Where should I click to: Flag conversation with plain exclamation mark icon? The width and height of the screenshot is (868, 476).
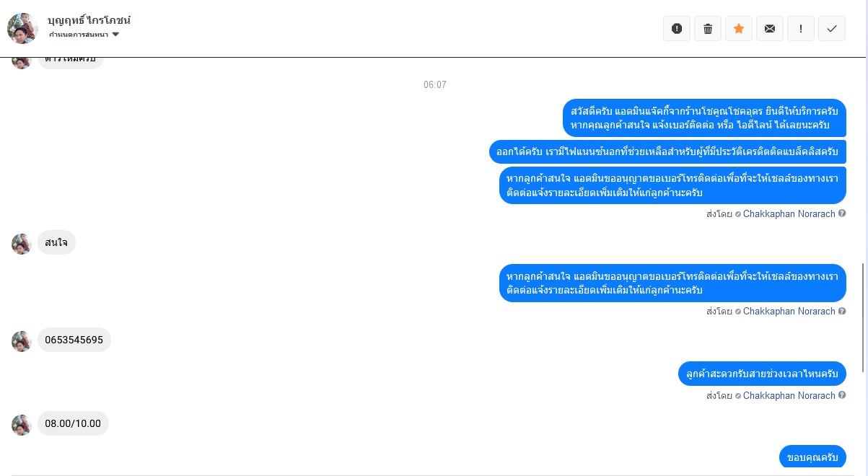click(801, 29)
